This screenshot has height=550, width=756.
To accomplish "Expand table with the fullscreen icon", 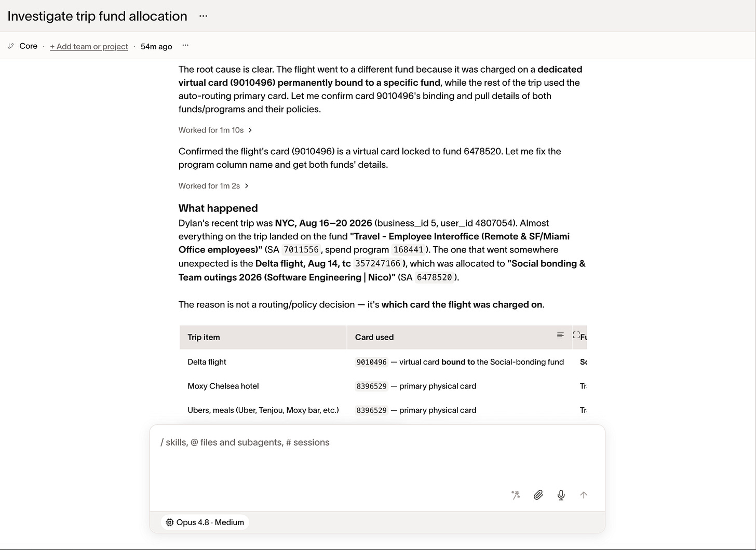I will click(x=576, y=335).
